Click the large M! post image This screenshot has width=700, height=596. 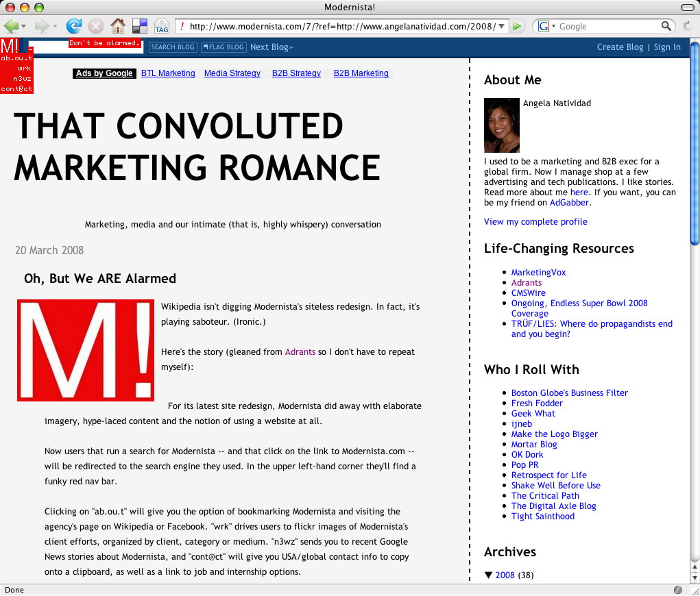coord(86,350)
